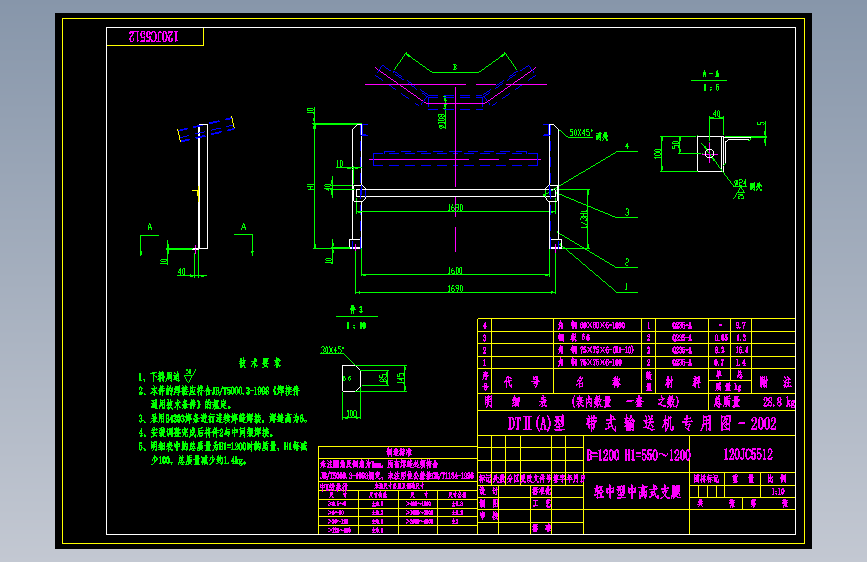The width and height of the screenshot is (867, 562).
Task: Select the mirrored '120JC5512' label in top-left box
Action: (153, 37)
